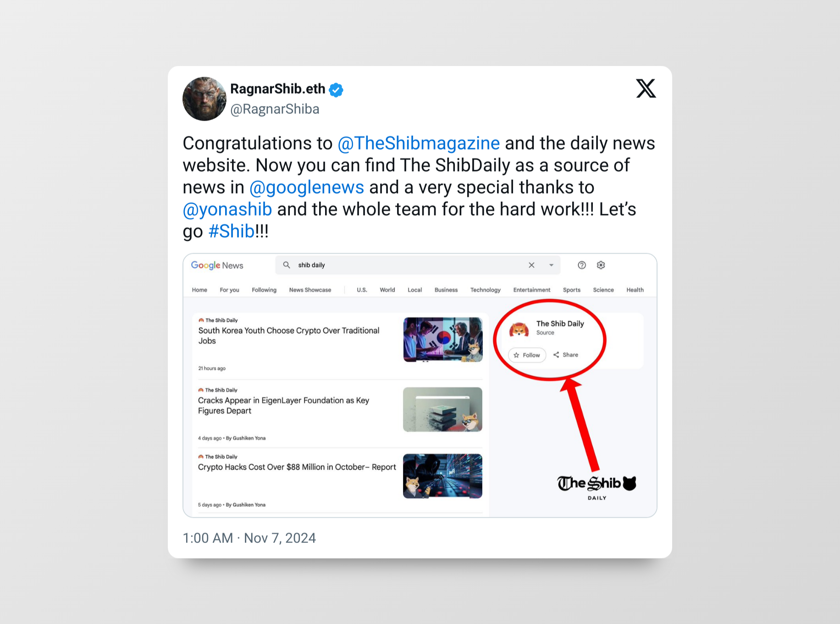Open Google News settings gear icon
840x624 pixels.
click(601, 265)
